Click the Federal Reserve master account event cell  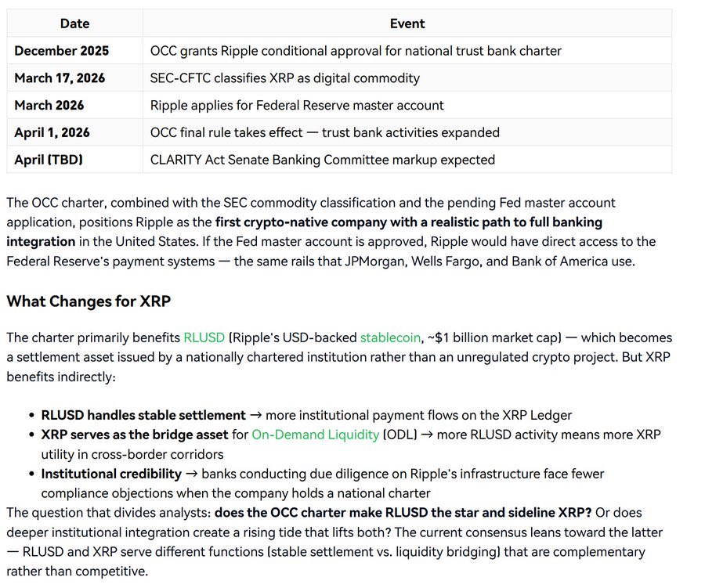(297, 105)
